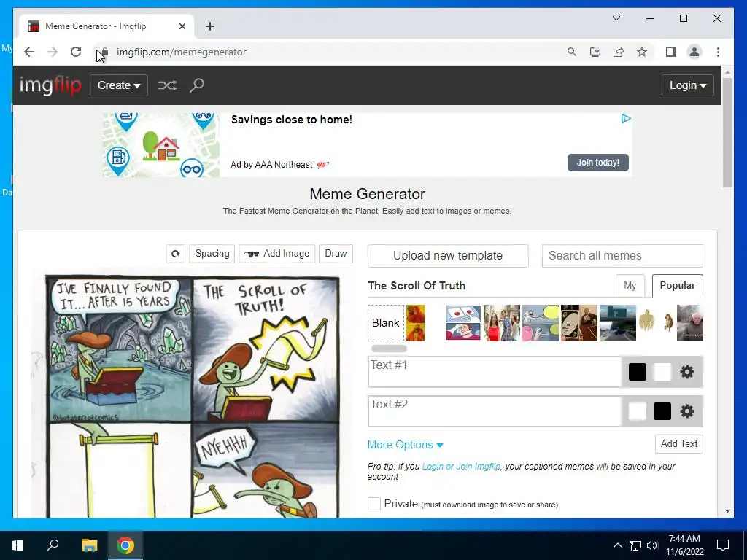747x560 pixels.
Task: Click the Spacing button
Action: pyautogui.click(x=212, y=254)
